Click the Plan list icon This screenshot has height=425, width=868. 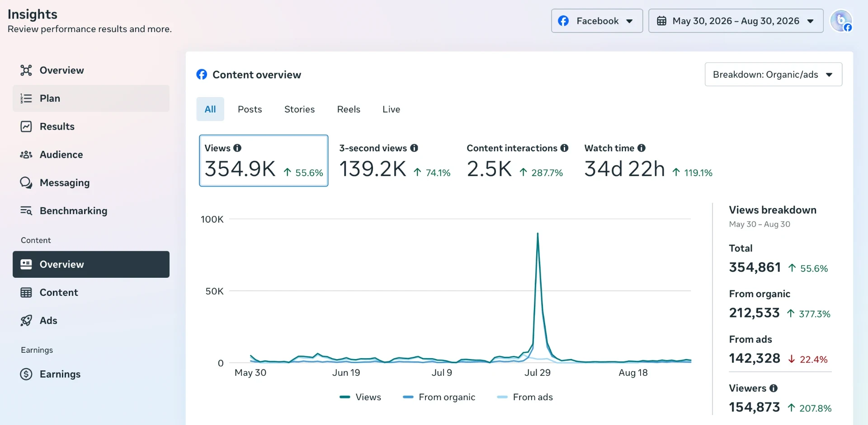26,98
